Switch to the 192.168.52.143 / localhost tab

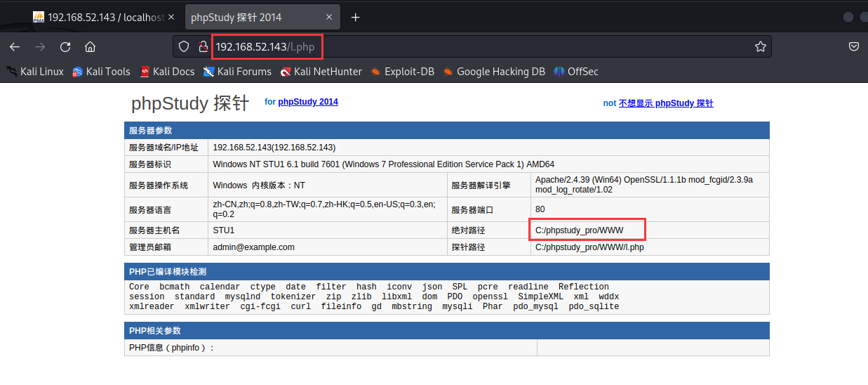click(x=105, y=17)
